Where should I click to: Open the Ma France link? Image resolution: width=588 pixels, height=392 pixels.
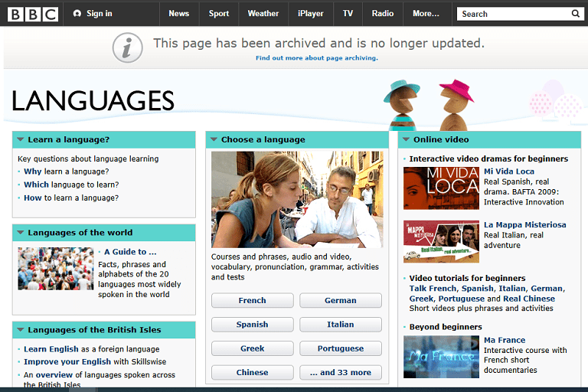(505, 340)
